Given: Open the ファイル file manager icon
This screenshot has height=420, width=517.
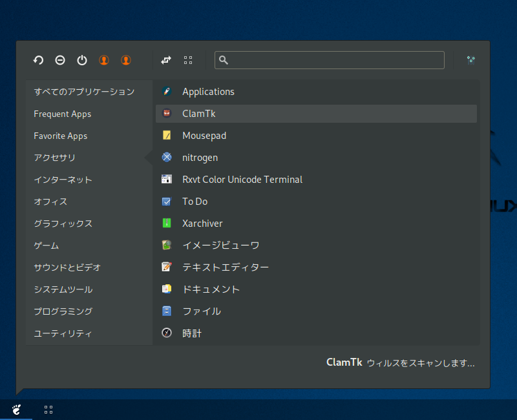Looking at the screenshot, I should point(167,311).
